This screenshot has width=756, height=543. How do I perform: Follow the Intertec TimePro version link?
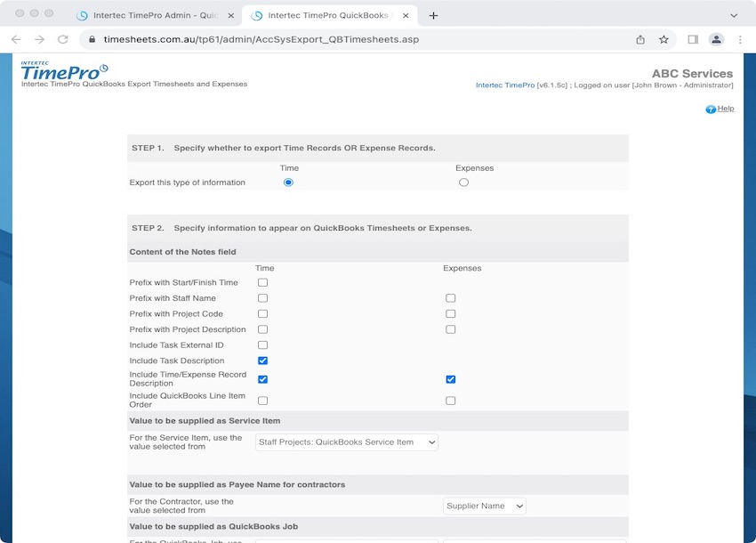pos(505,85)
